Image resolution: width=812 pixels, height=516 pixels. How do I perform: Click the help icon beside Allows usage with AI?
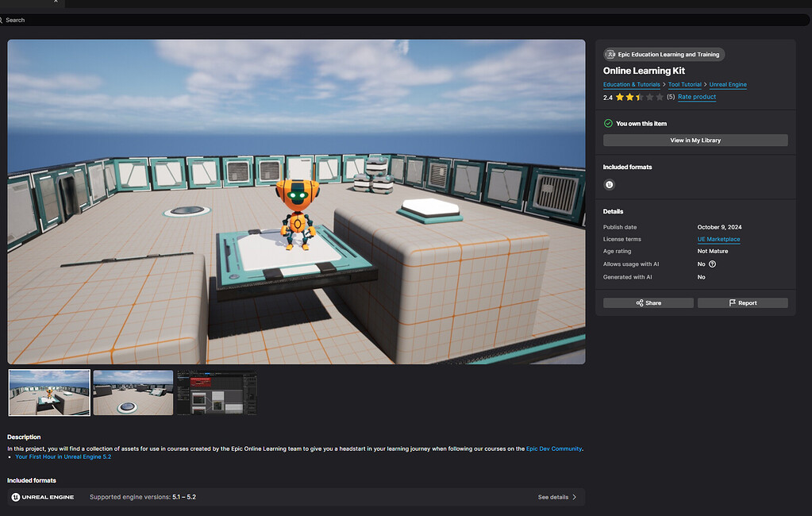coord(712,264)
